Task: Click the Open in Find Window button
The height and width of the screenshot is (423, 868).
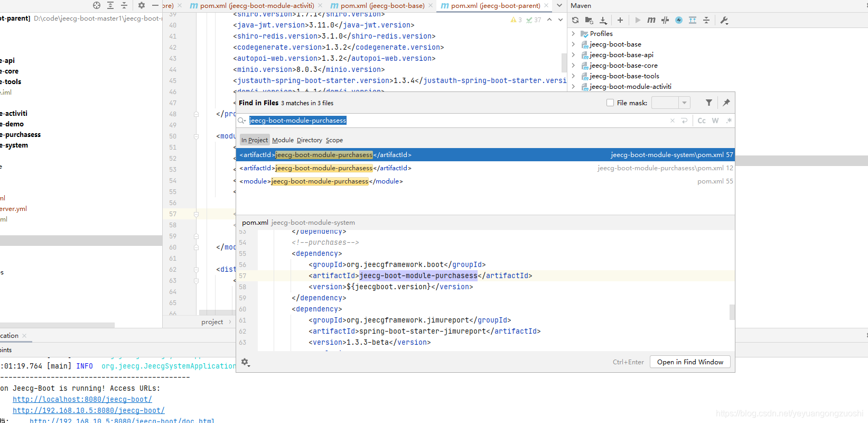Action: pos(690,362)
